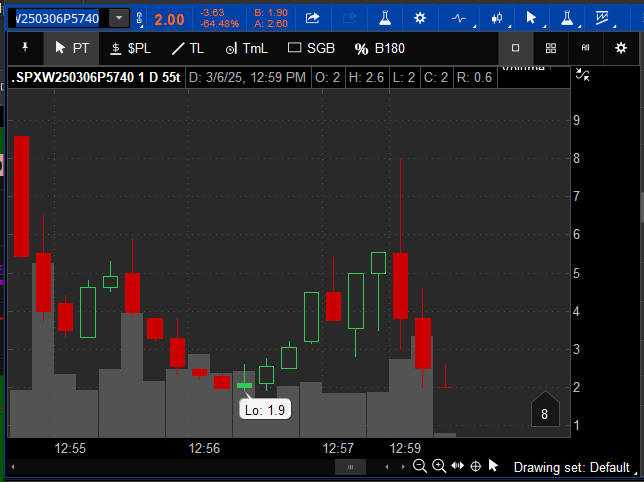Zoom out with the minus magnifier
The image size is (644, 482).
[419, 466]
